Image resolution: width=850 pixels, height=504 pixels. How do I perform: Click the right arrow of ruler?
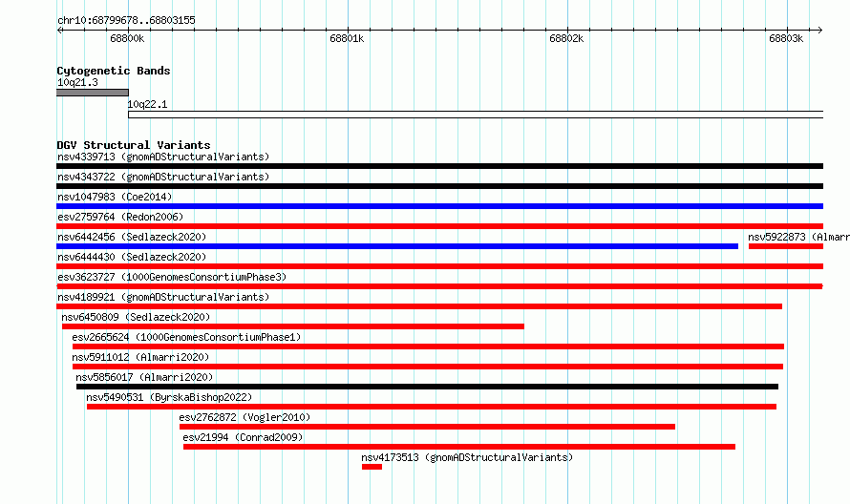[819, 31]
